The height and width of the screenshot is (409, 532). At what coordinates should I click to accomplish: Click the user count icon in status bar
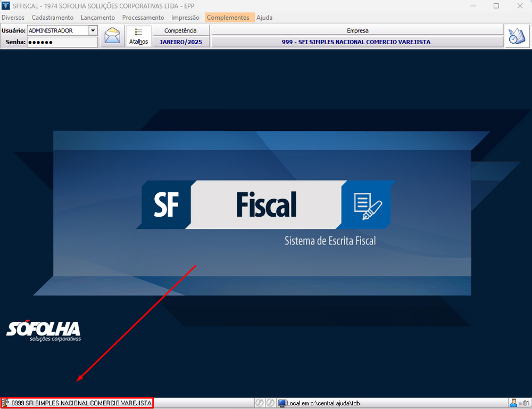tap(513, 403)
